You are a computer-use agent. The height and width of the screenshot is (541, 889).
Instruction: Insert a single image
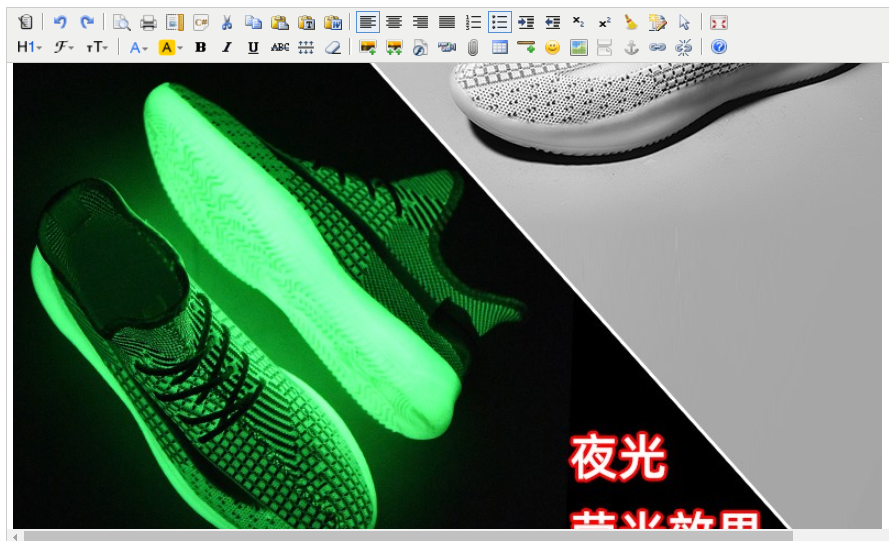pyautogui.click(x=367, y=47)
